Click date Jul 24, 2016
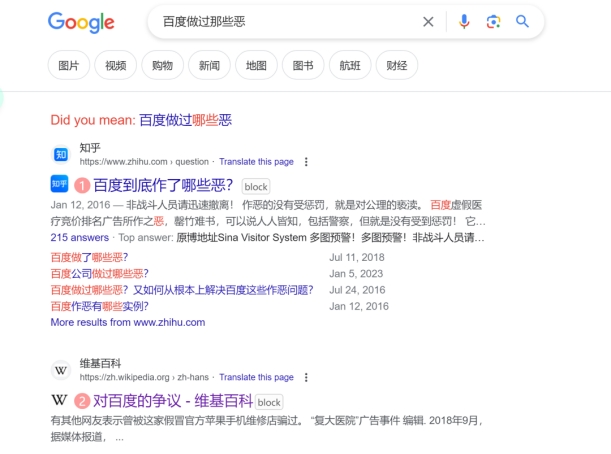 tap(357, 290)
